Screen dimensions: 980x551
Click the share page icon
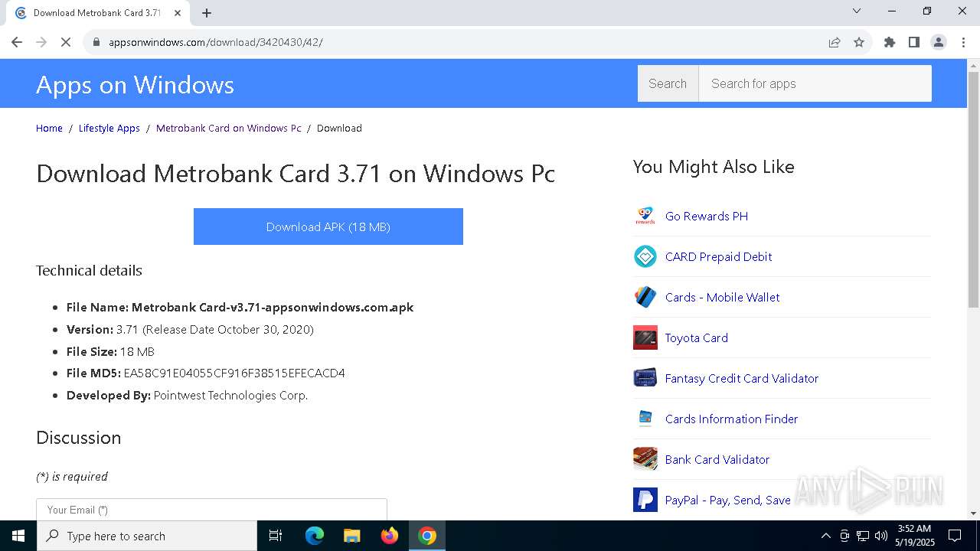coord(835,42)
